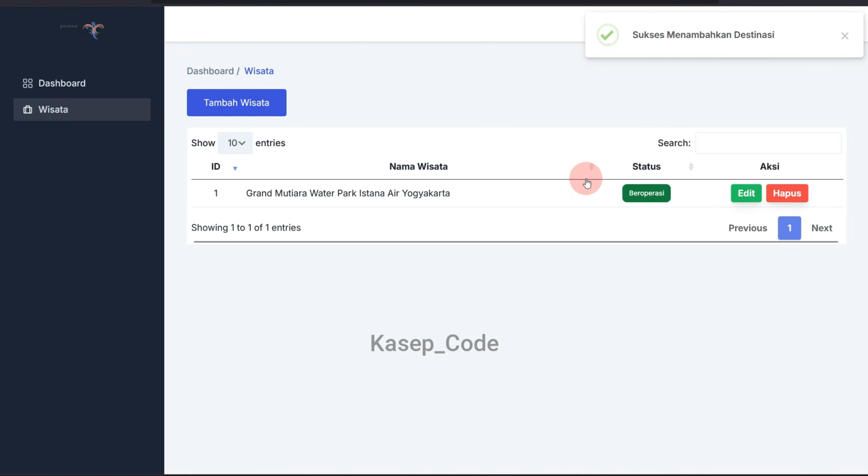Click the ID cell showing 1
The image size is (868, 476).
(216, 193)
